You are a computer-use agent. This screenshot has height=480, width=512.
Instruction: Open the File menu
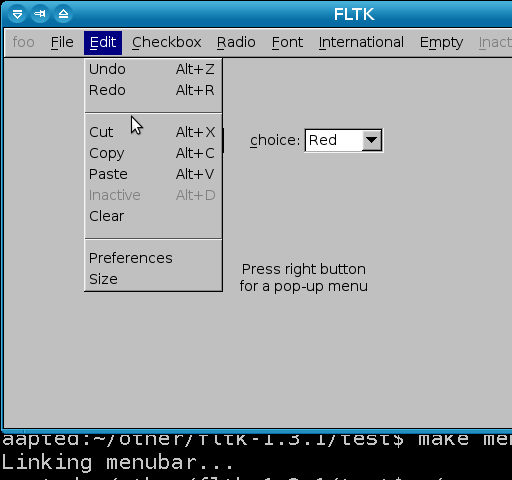click(x=62, y=43)
